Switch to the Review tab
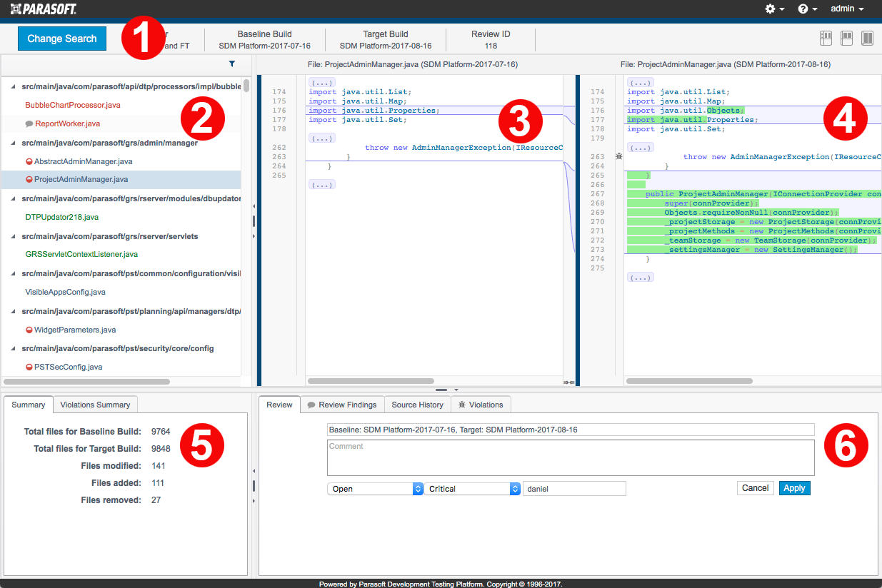Viewport: 882px width, 588px height. tap(279, 405)
